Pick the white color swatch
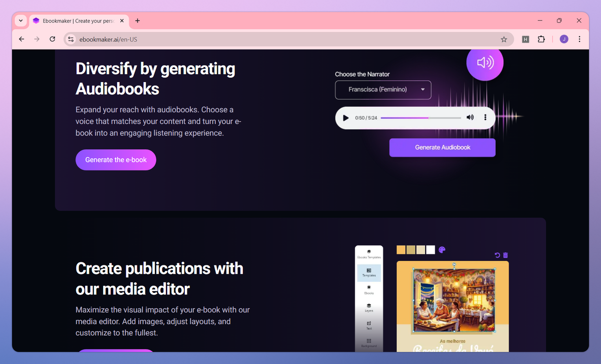The height and width of the screenshot is (364, 601). pyautogui.click(x=430, y=249)
